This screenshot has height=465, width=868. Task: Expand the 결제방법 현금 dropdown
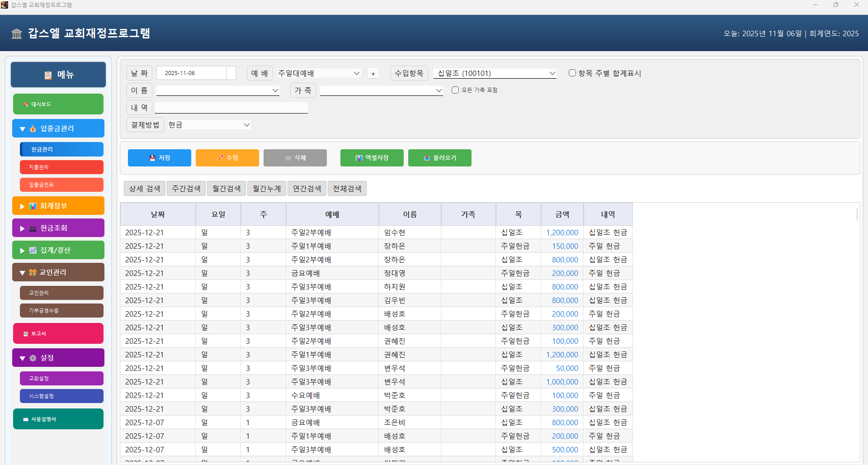(209, 125)
